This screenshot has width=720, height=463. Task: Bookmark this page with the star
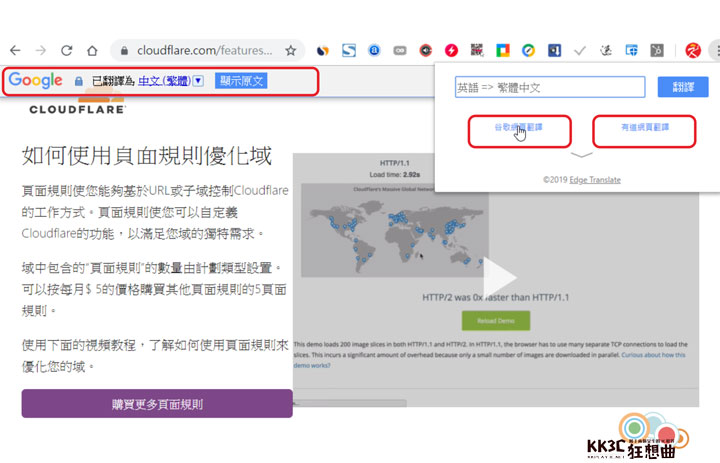click(x=290, y=51)
